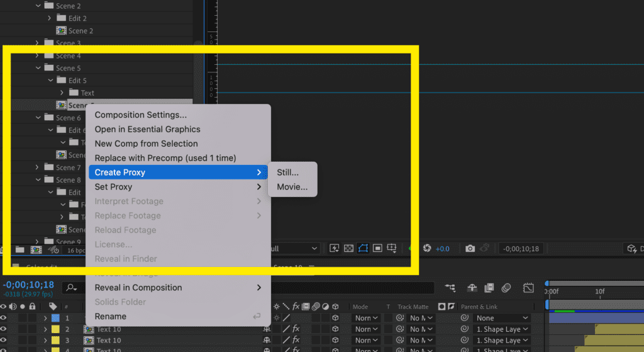Screen dimensions: 644x352
Task: Click track matte pick whip for layer 2
Action: (x=400, y=329)
